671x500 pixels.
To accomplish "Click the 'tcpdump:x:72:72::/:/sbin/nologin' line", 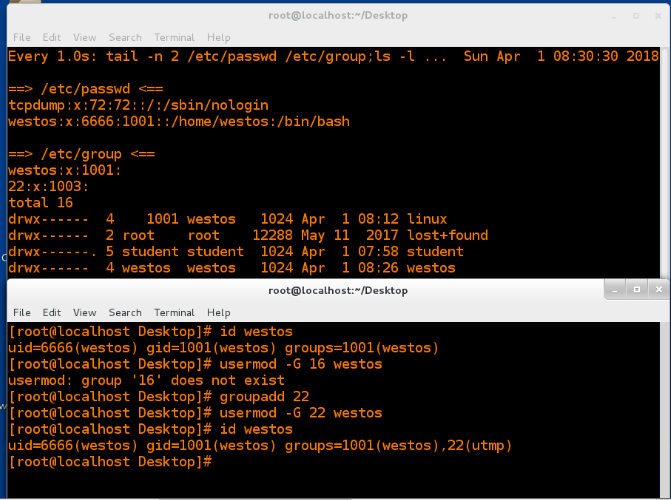I will (139, 105).
